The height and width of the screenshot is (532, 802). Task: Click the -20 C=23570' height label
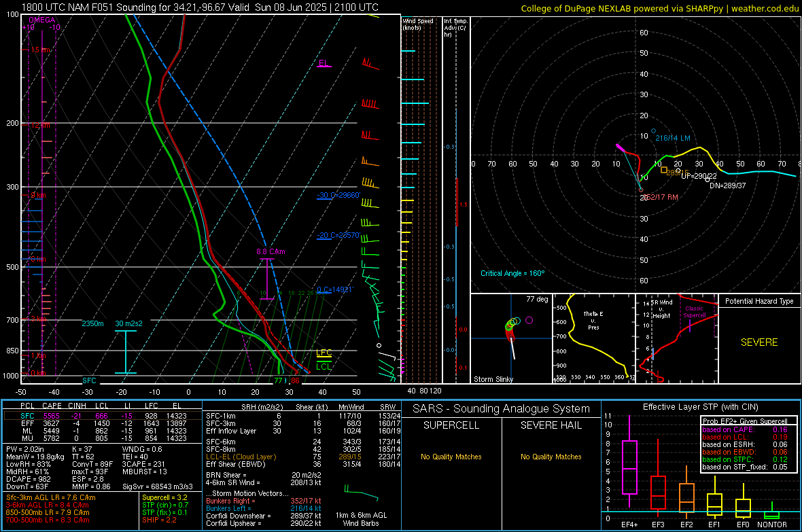tap(338, 235)
